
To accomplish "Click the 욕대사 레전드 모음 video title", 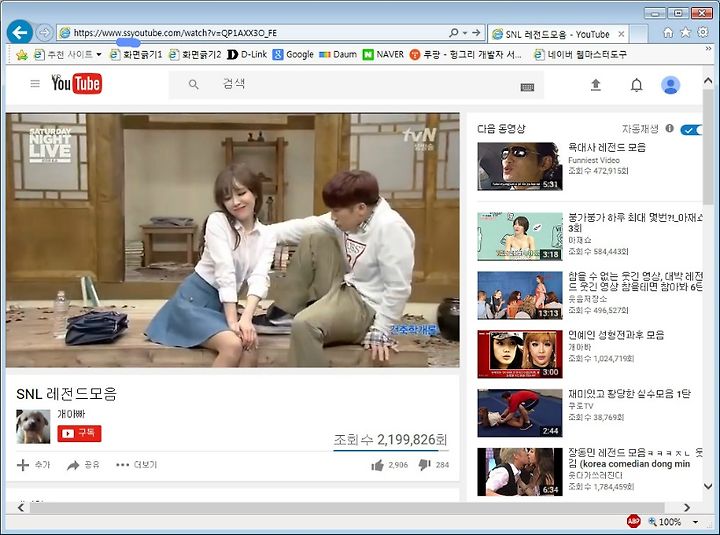I will click(607, 147).
